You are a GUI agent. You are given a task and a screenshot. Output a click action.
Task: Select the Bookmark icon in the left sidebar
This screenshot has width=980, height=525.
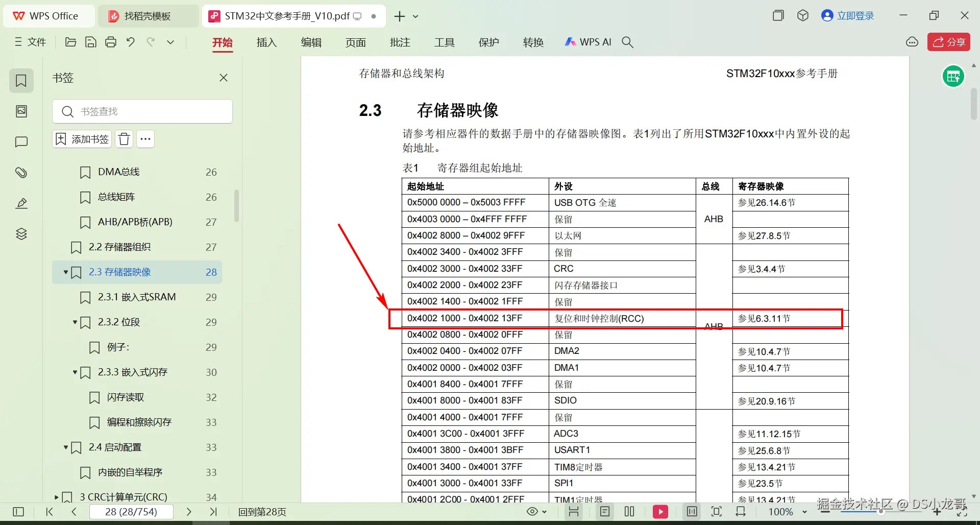click(x=21, y=81)
